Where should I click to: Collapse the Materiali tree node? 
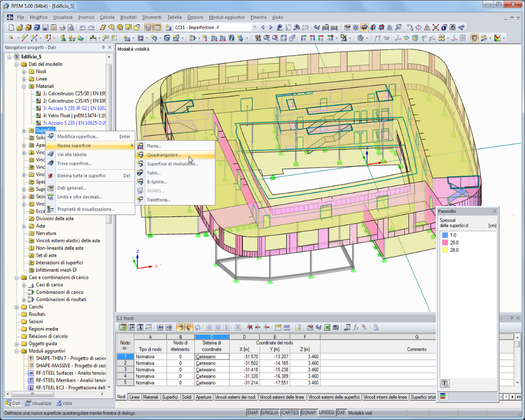(x=24, y=86)
